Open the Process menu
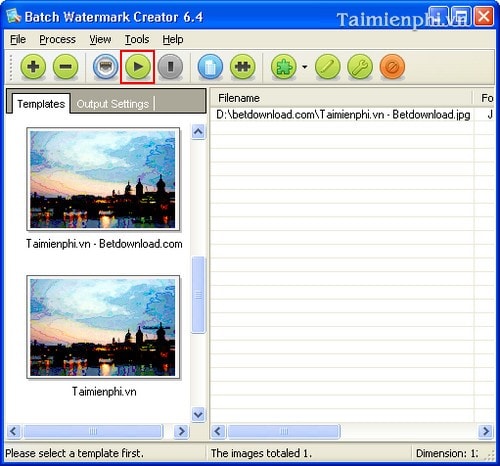500x466 pixels. [57, 39]
